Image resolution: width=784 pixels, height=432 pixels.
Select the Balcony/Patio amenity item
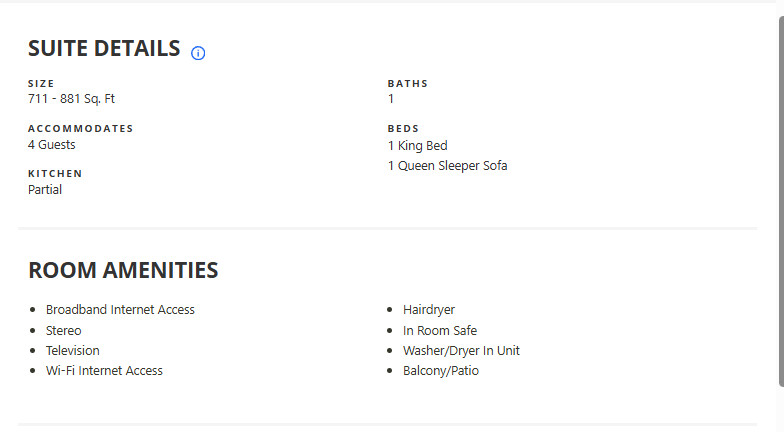[x=441, y=370]
